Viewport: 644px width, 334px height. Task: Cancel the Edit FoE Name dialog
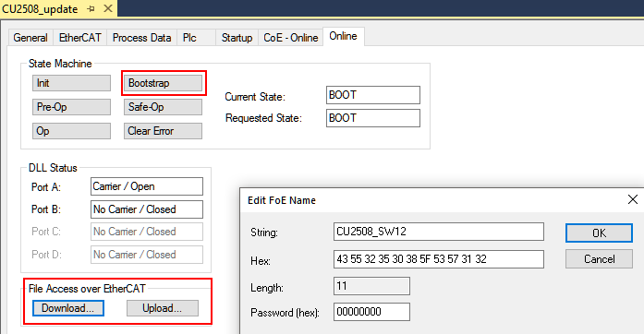tap(599, 259)
